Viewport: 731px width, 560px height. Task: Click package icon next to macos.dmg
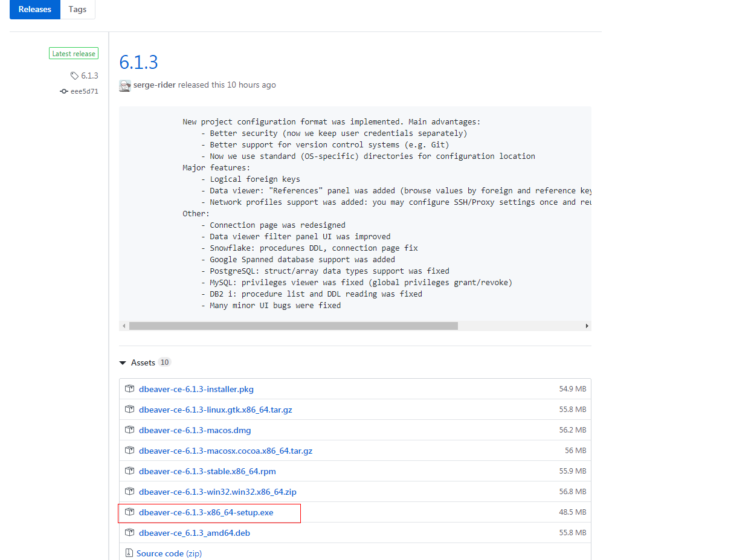tap(129, 430)
